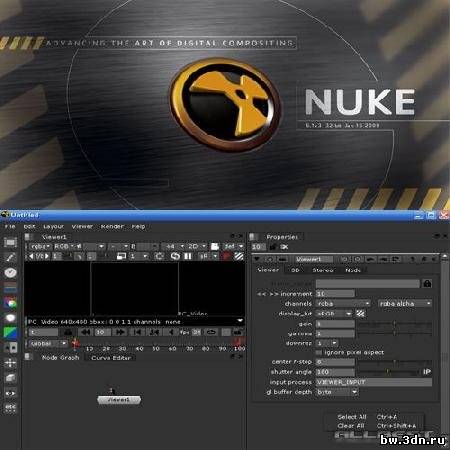The image size is (450, 450).
Task: Toggle the lock beside the current frame field
Action: coord(68,332)
